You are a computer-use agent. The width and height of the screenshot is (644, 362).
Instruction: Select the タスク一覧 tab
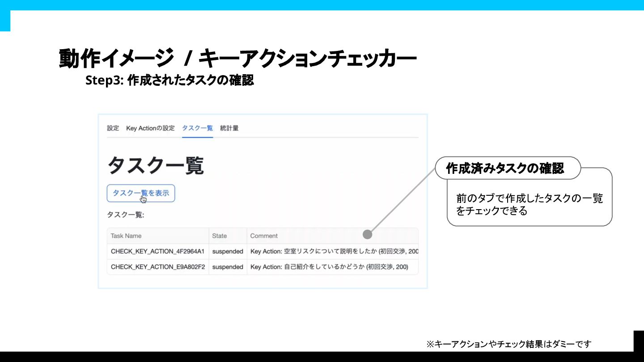click(197, 128)
